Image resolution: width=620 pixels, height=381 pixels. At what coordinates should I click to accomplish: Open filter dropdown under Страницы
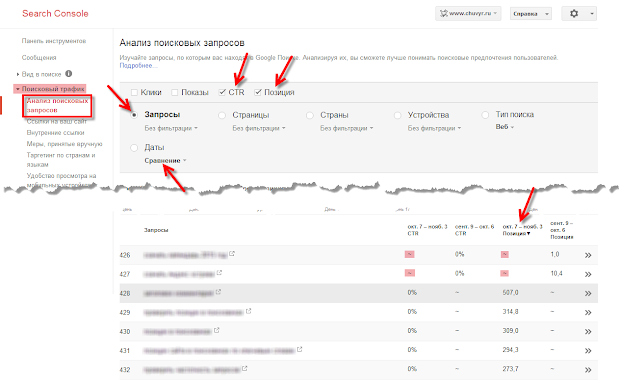coord(259,128)
